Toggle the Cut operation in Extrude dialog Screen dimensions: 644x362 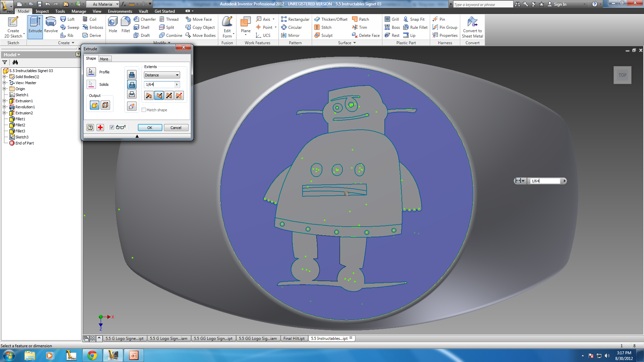tap(132, 84)
